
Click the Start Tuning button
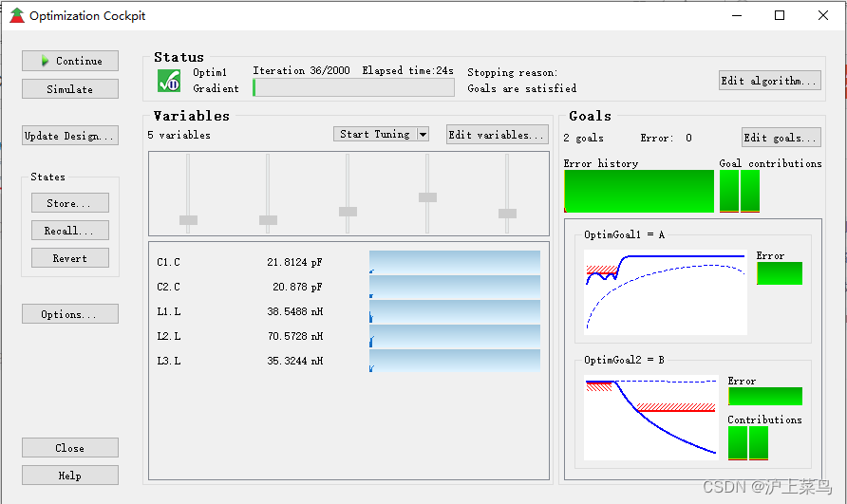click(x=375, y=134)
